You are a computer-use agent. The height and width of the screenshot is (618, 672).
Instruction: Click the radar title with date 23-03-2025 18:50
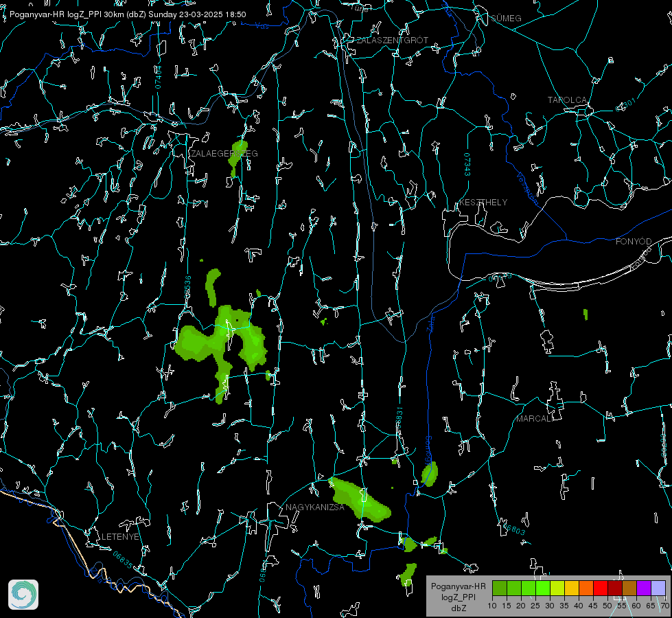click(x=128, y=14)
